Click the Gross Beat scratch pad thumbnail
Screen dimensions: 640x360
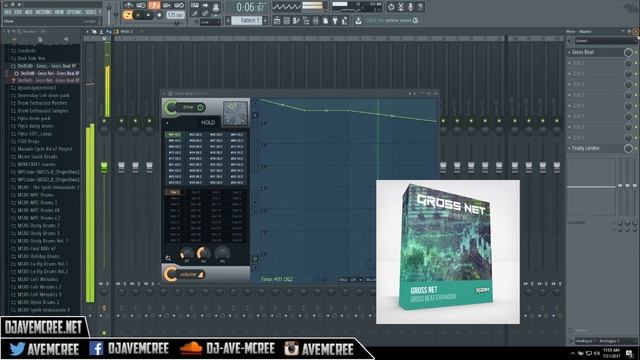[236, 113]
